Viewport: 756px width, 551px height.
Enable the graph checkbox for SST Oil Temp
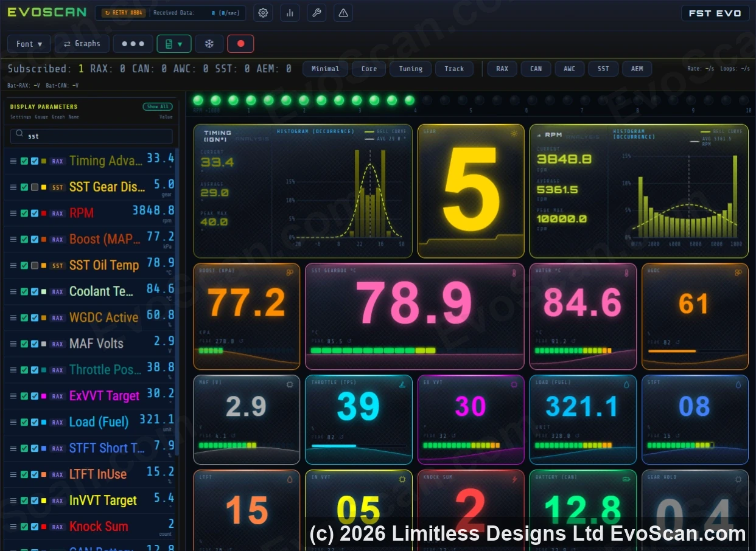[x=35, y=266]
